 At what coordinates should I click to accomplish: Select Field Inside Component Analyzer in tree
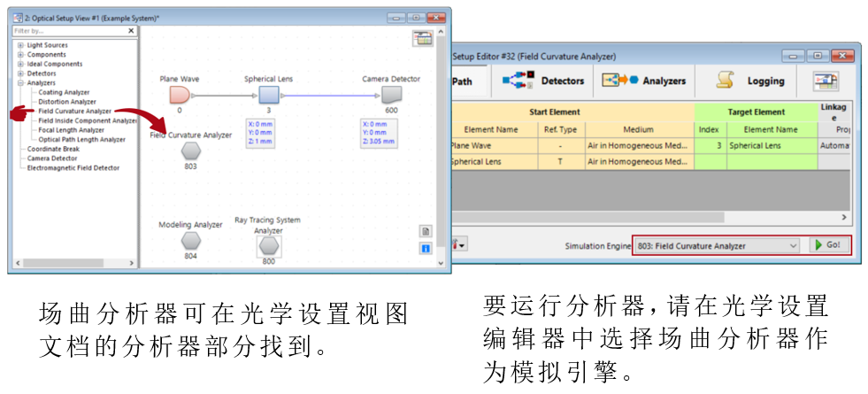point(88,120)
